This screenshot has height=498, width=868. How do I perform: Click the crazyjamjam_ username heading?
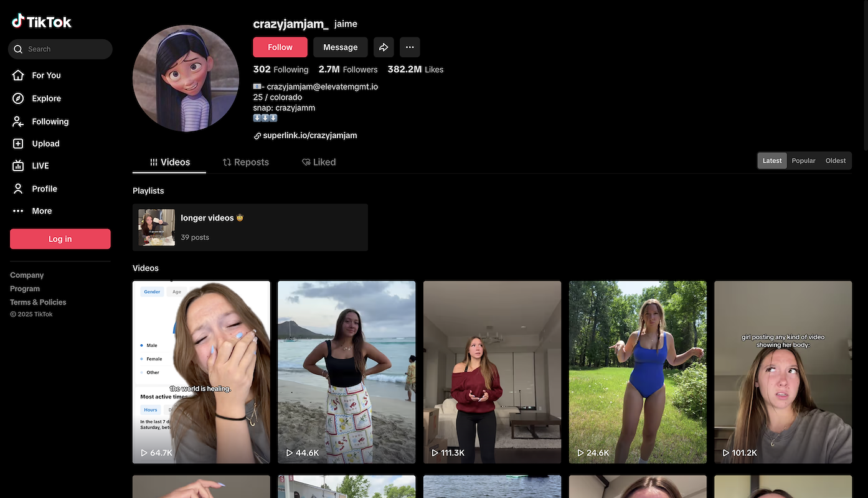291,24
